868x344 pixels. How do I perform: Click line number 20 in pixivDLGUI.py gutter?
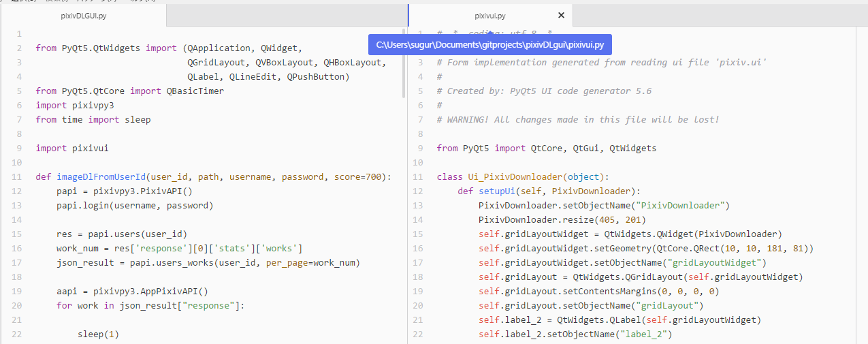tap(18, 305)
